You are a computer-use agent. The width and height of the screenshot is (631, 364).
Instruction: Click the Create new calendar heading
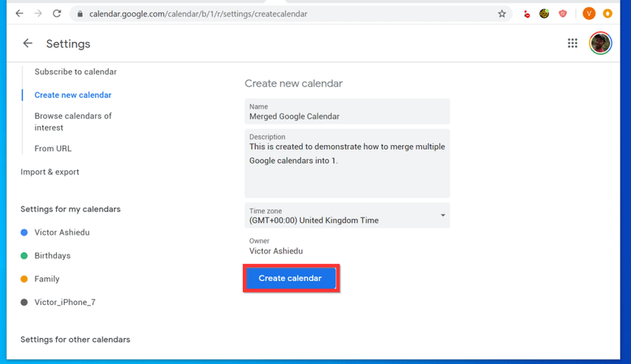pos(293,84)
